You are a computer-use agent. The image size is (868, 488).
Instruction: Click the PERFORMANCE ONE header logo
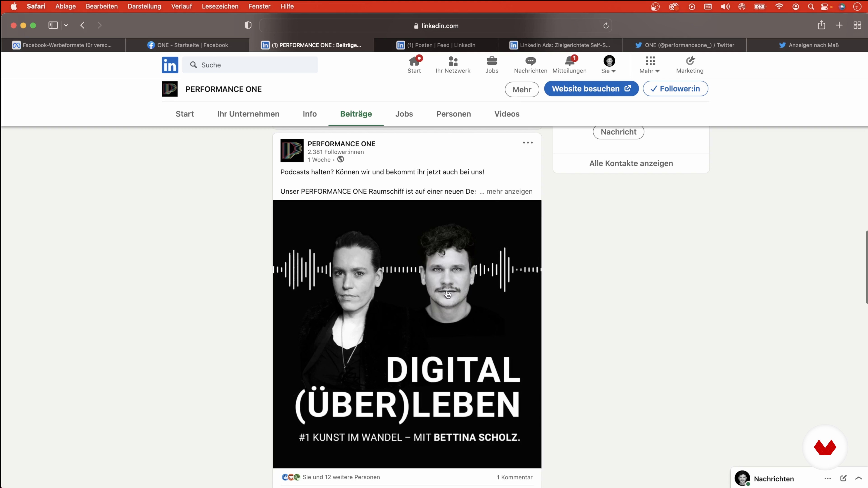pos(170,89)
